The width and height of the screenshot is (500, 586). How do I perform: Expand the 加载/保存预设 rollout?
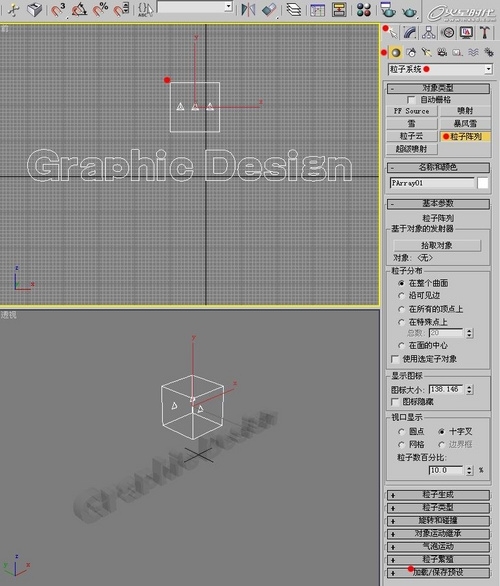point(438,573)
